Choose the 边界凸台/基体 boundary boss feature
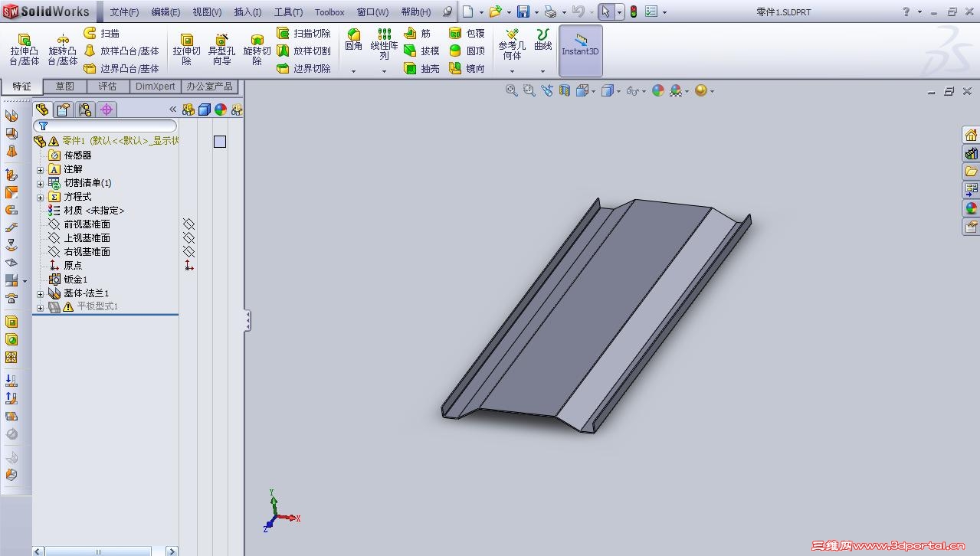The width and height of the screenshot is (980, 556). click(x=121, y=68)
